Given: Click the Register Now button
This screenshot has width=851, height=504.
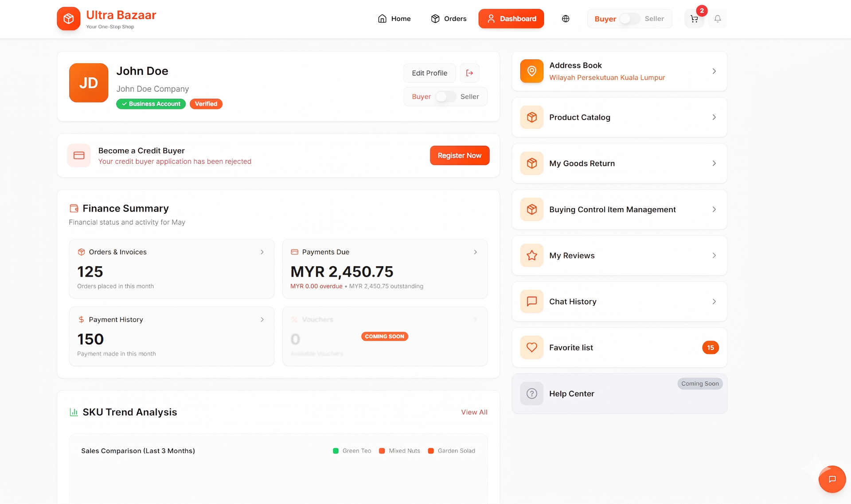Looking at the screenshot, I should [x=460, y=155].
